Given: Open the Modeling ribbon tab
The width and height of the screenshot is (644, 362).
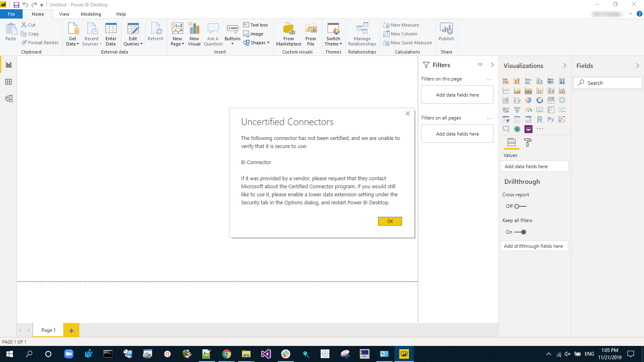Looking at the screenshot, I should tap(91, 14).
